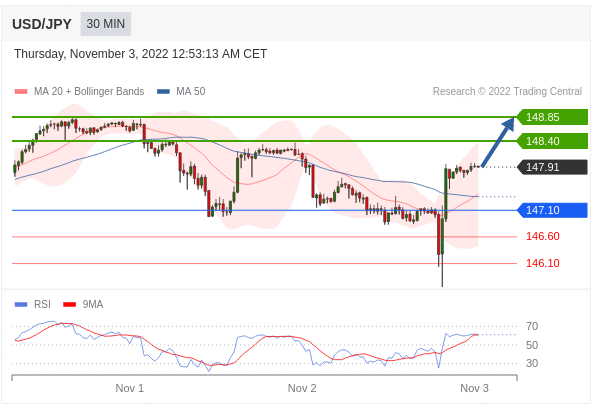Image resolution: width=598 pixels, height=409 pixels.
Task: Click the Nov 2 date axis marker
Action: (302, 388)
